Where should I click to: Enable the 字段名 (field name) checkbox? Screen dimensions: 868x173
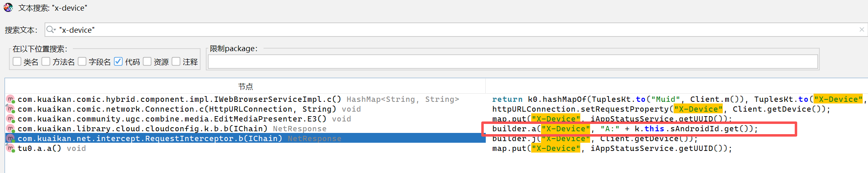pos(82,61)
